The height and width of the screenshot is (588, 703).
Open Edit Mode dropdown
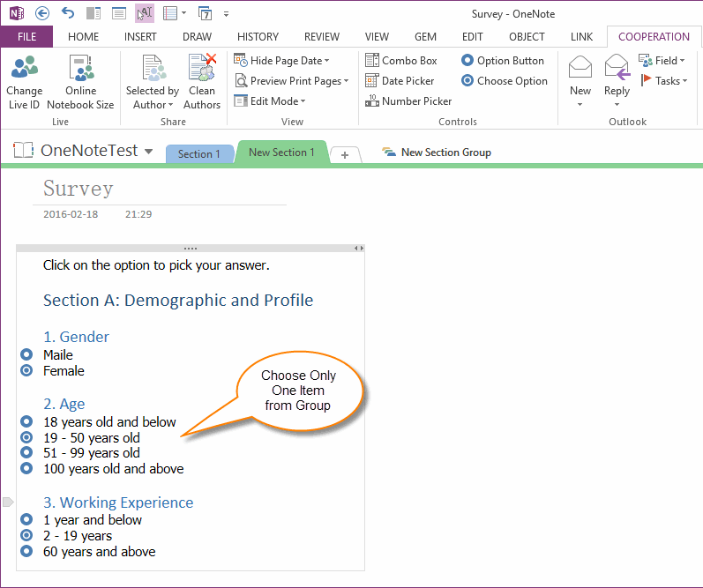(x=270, y=100)
